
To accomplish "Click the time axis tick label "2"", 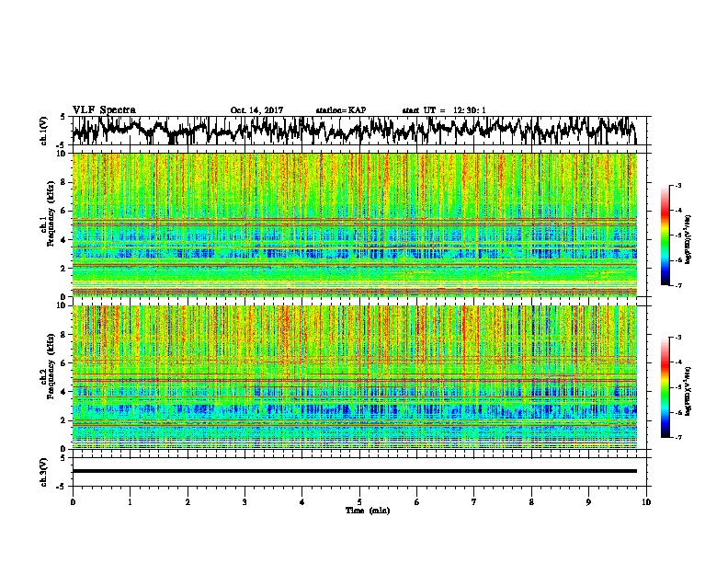I will coord(188,502).
